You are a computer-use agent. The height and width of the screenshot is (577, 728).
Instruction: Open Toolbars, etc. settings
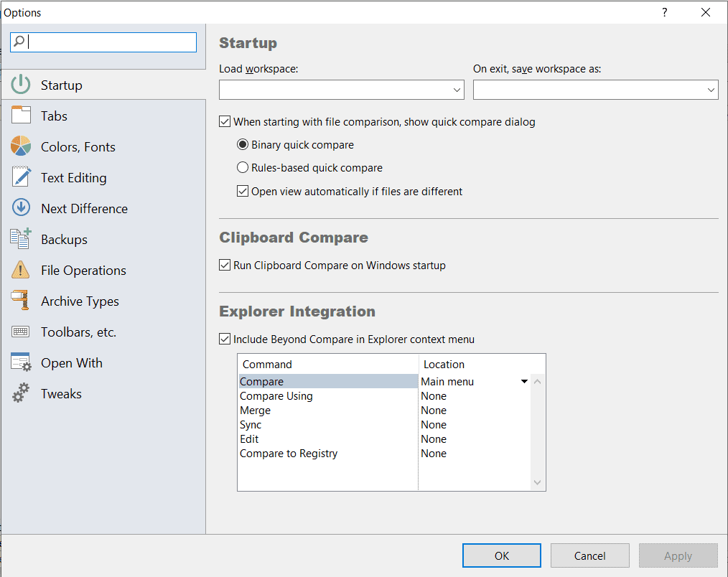point(103,332)
